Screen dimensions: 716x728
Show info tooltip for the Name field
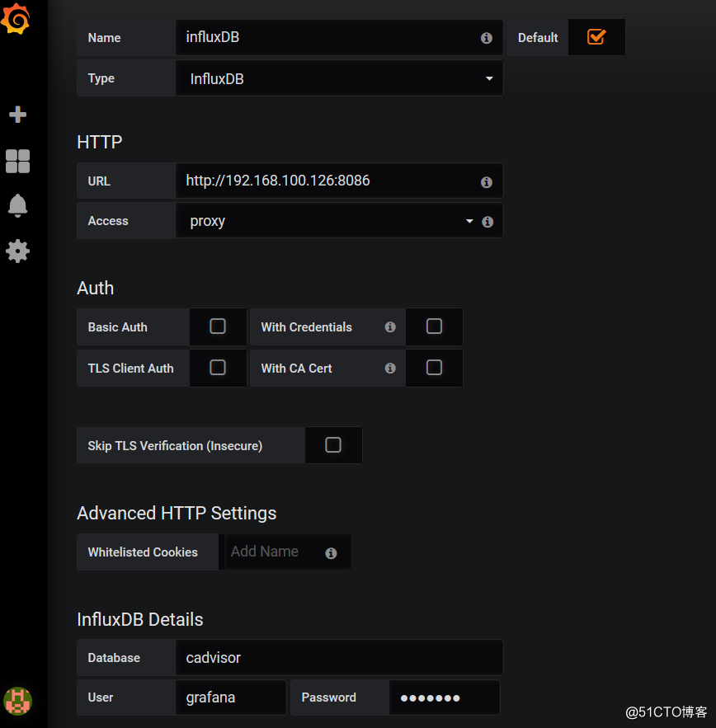click(x=487, y=38)
